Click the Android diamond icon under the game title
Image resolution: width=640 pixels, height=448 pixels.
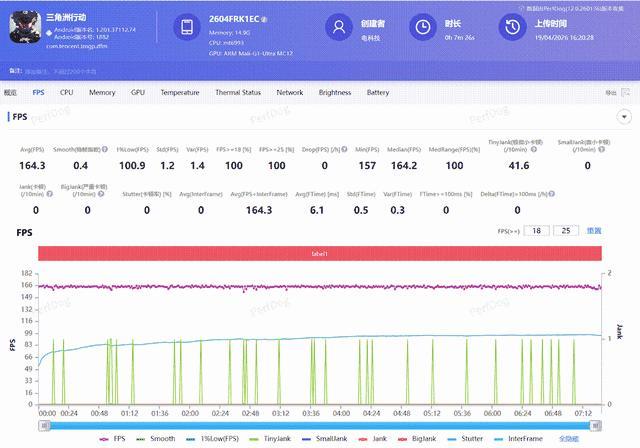tap(49, 33)
